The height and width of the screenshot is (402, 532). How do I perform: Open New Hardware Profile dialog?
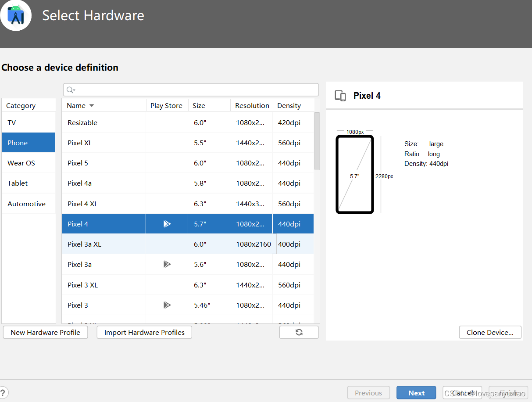click(x=45, y=332)
